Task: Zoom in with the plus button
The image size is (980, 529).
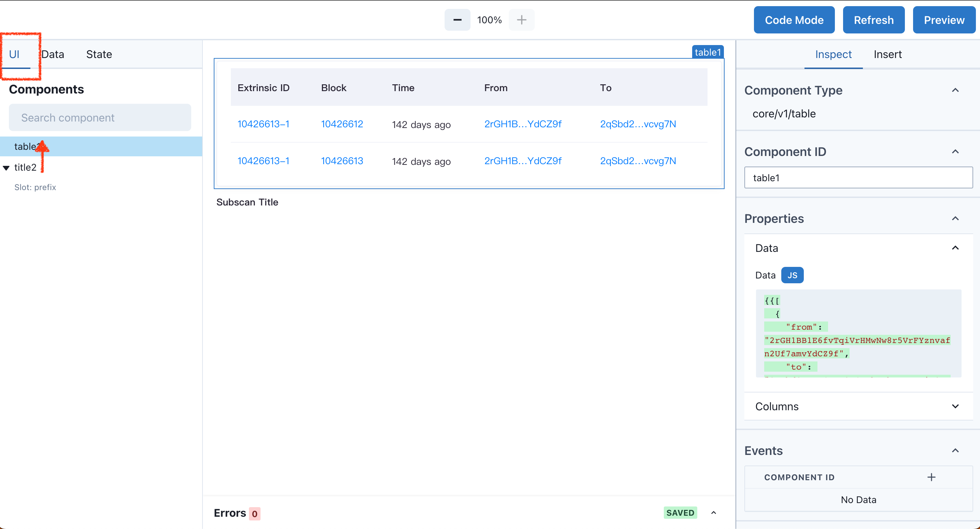Action: 521,20
